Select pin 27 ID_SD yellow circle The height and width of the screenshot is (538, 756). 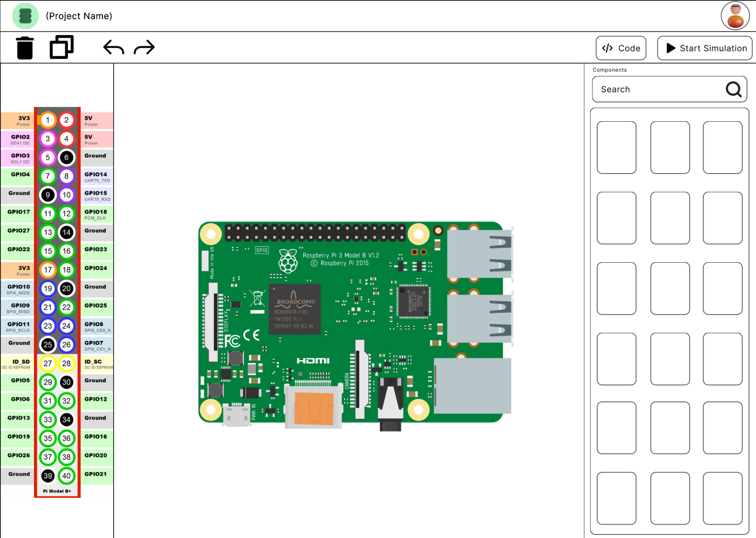pos(48,364)
